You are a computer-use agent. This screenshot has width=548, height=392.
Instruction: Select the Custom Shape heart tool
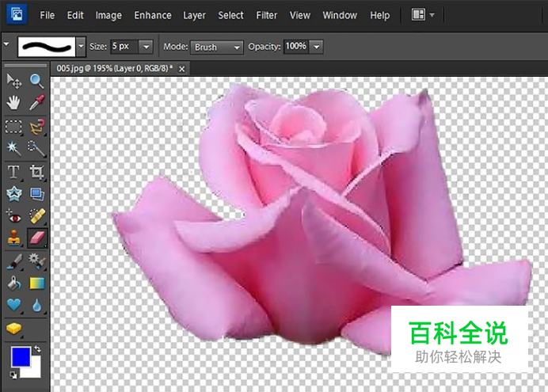point(14,306)
